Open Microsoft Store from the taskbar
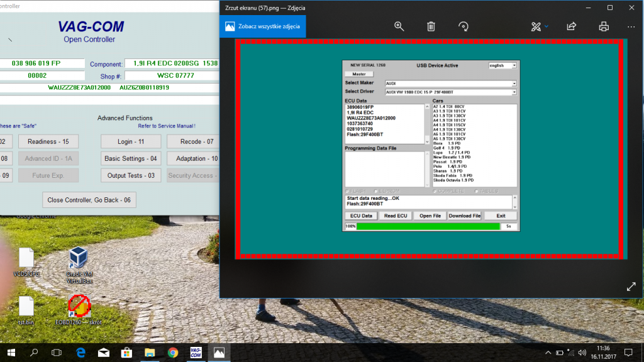 [126, 353]
